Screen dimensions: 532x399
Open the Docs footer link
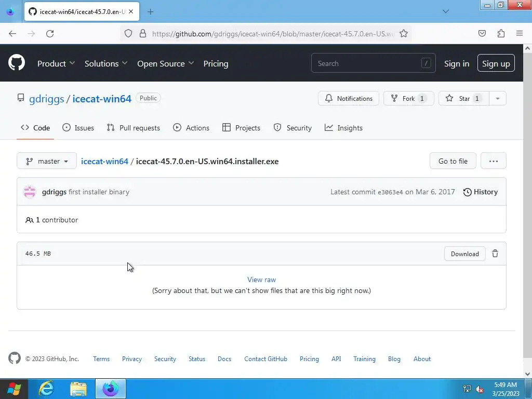pos(224,358)
